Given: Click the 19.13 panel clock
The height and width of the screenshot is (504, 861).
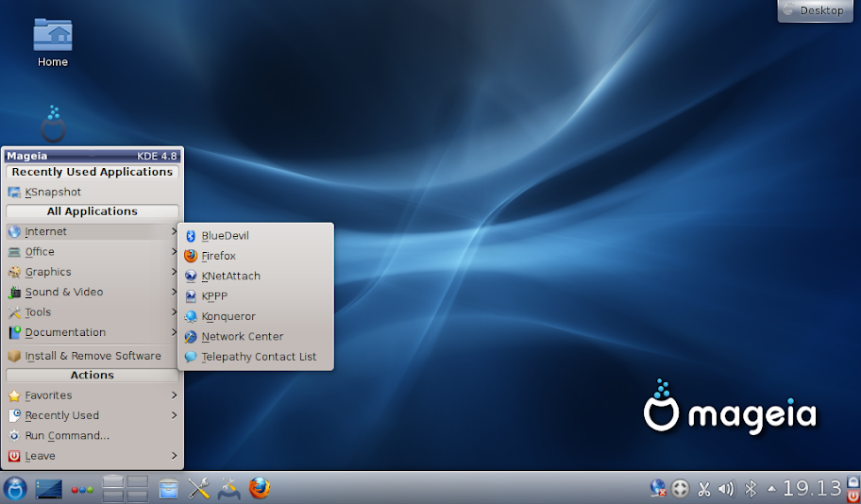Looking at the screenshot, I should [812, 488].
